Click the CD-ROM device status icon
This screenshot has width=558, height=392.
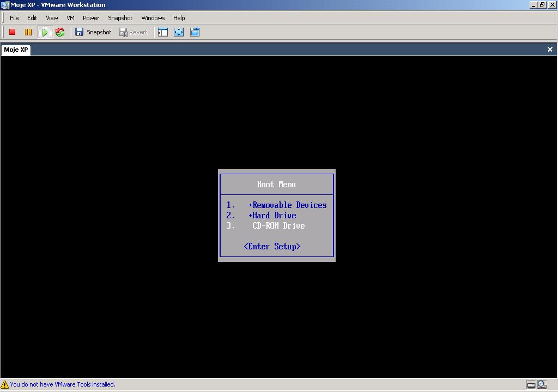(542, 384)
